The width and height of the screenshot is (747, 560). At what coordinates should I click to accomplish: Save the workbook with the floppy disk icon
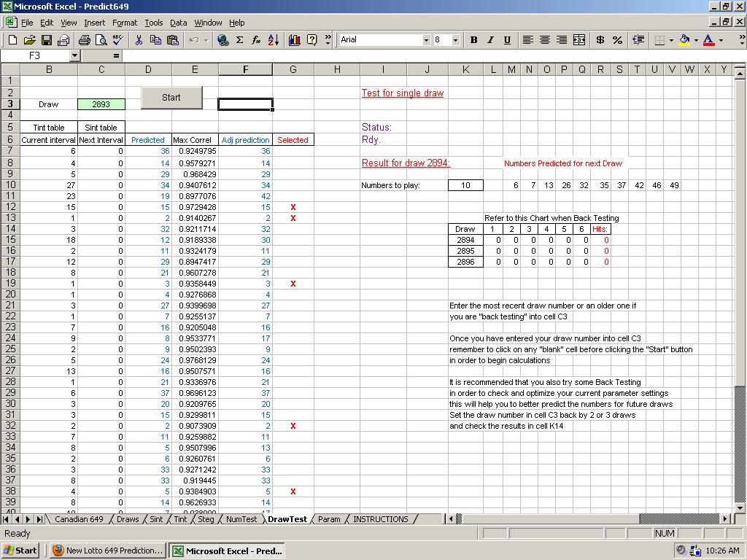coord(46,40)
